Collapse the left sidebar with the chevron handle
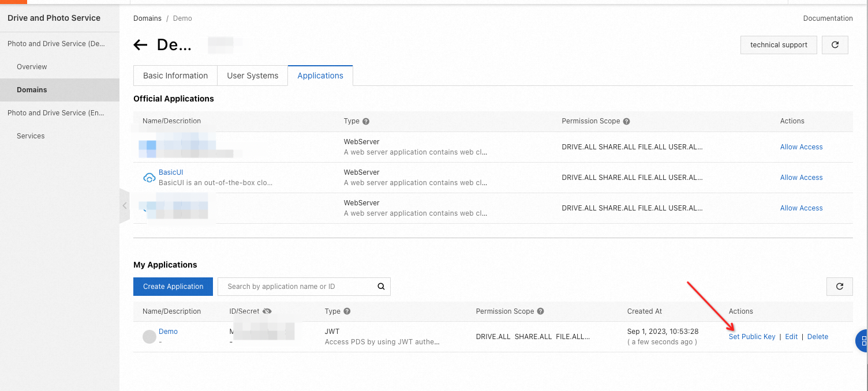The image size is (868, 391). tap(125, 206)
